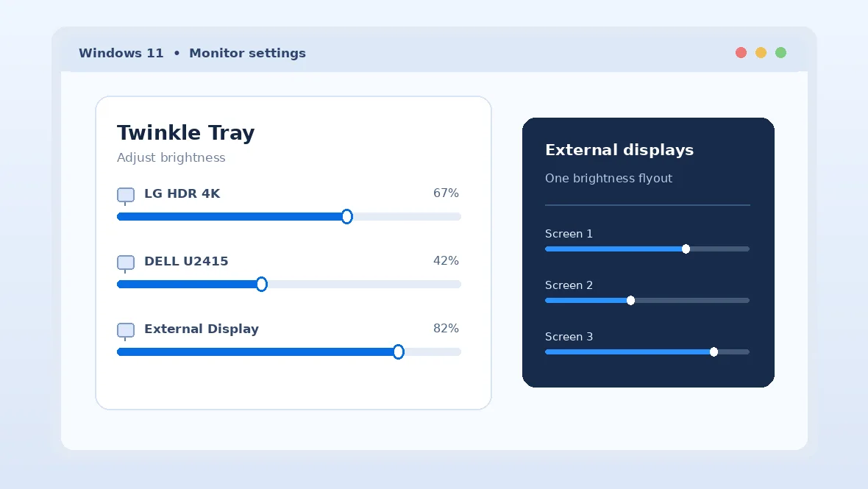
Task: Click the yellow window dot
Action: tap(761, 52)
